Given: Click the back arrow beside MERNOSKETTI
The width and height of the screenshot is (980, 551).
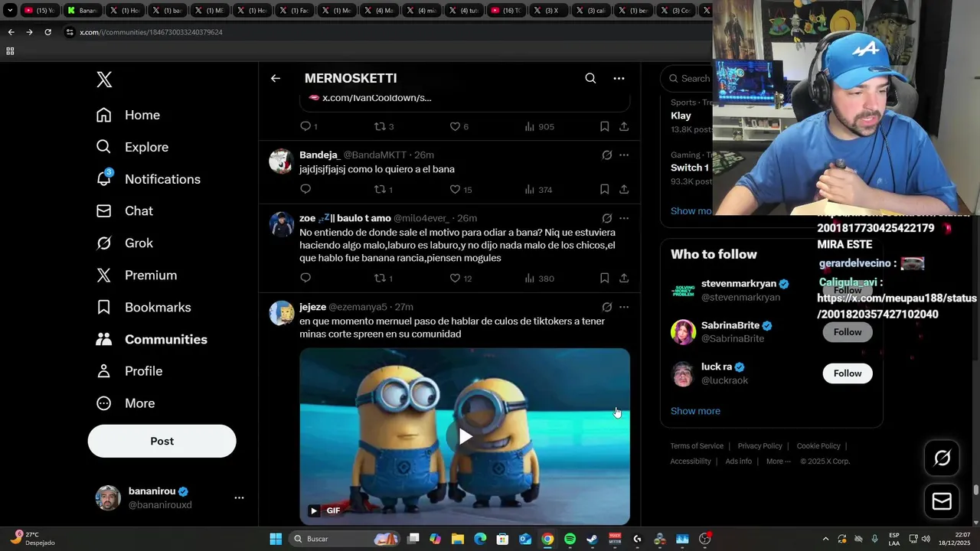Looking at the screenshot, I should 276,78.
